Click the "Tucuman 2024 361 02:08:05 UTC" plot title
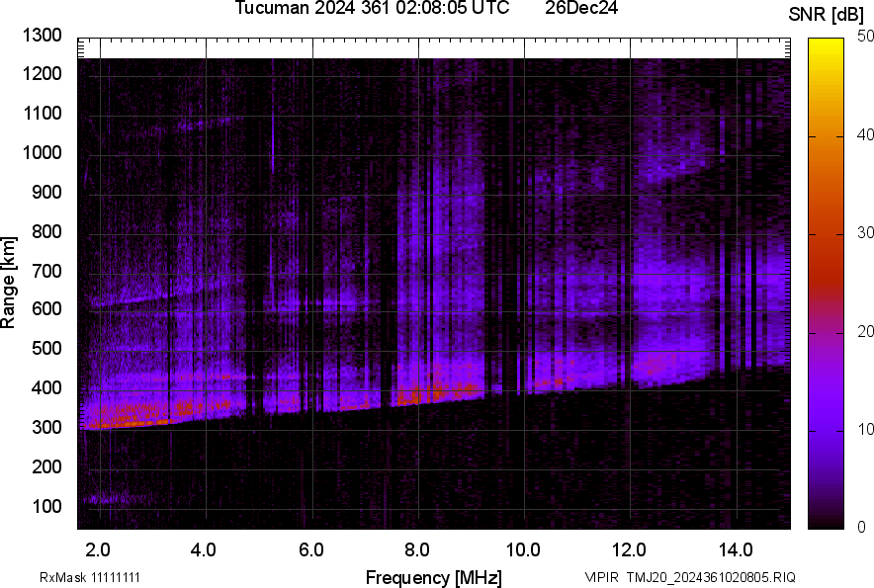The image size is (874, 588). click(x=372, y=9)
